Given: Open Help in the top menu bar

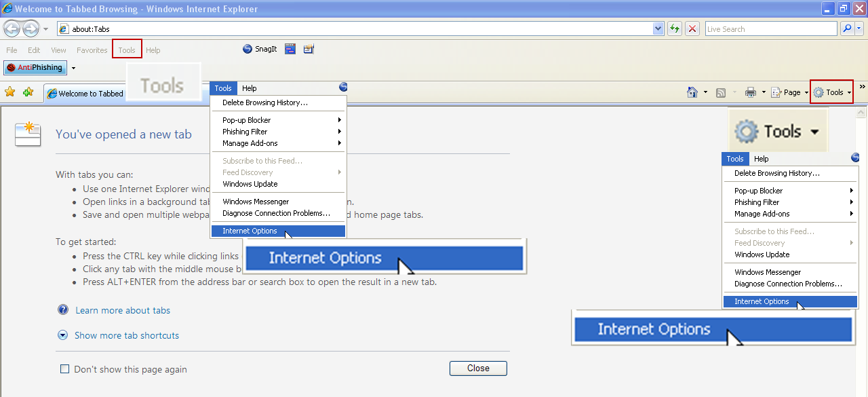Looking at the screenshot, I should tap(153, 50).
